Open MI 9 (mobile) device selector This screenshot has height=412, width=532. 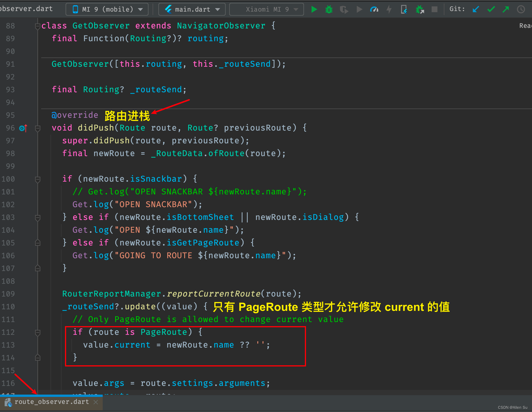(107, 9)
